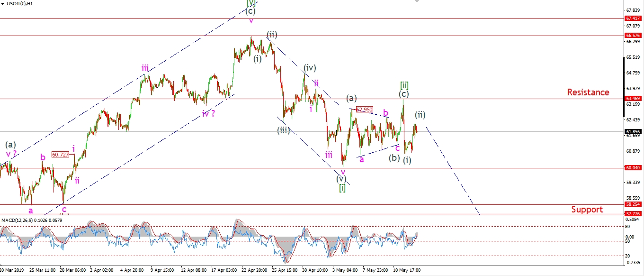Click the USOIL(€),H1 symbol title
Image resolution: width=644 pixels, height=276 pixels.
[19, 3]
